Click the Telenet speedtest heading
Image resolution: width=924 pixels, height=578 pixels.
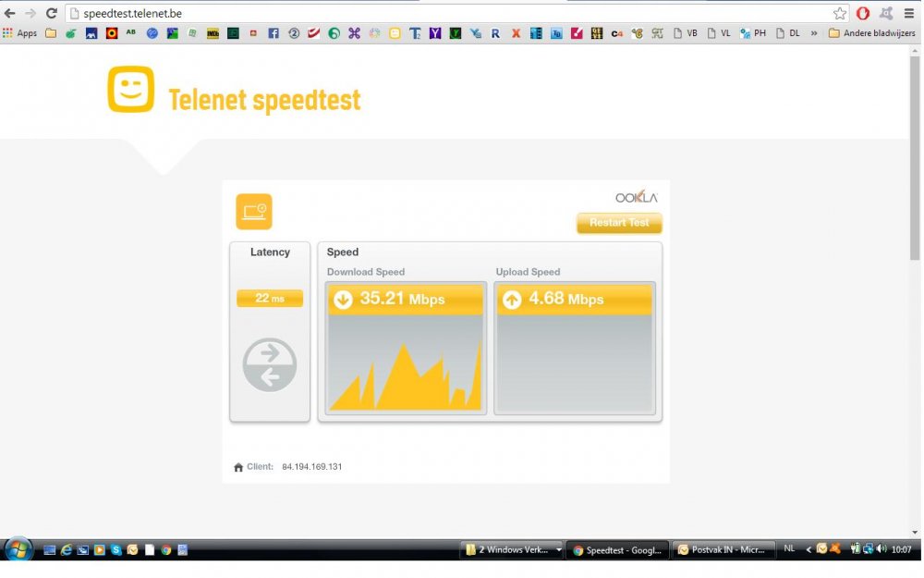264,100
